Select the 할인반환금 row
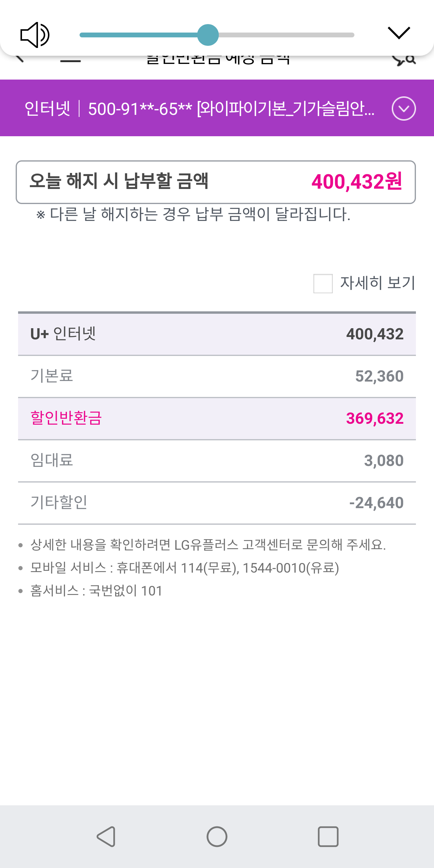This screenshot has width=434, height=868. pos(217,418)
